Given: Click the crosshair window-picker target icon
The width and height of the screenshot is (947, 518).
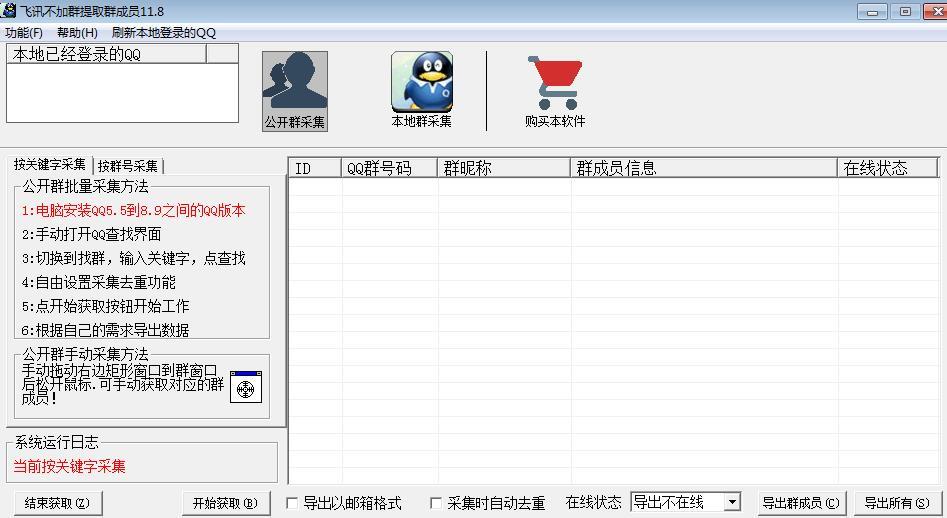Looking at the screenshot, I should click(246, 387).
